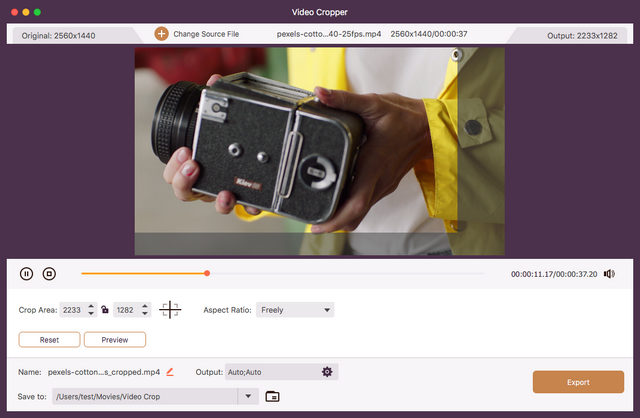
Task: Open output settings gear icon
Action: tap(326, 372)
